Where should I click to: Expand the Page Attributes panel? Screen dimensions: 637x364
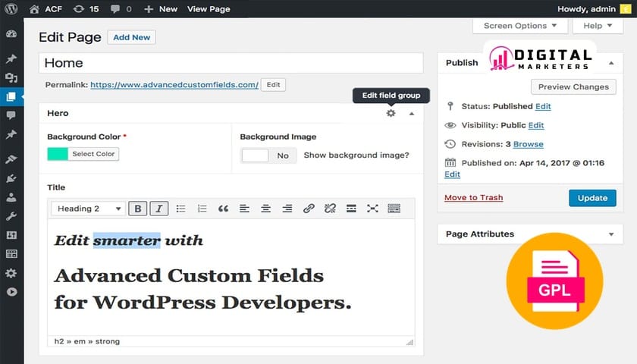[611, 234]
